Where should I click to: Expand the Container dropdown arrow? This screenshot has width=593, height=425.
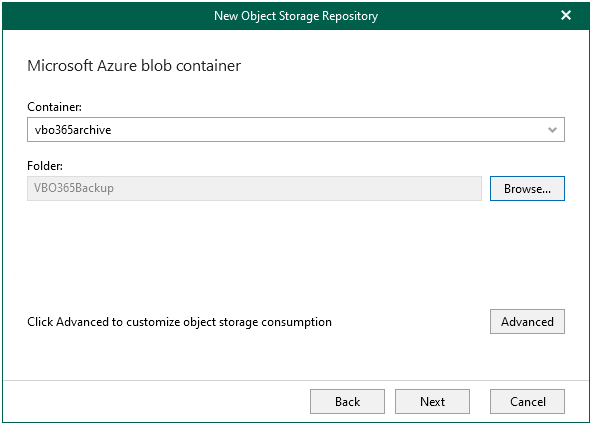point(552,130)
